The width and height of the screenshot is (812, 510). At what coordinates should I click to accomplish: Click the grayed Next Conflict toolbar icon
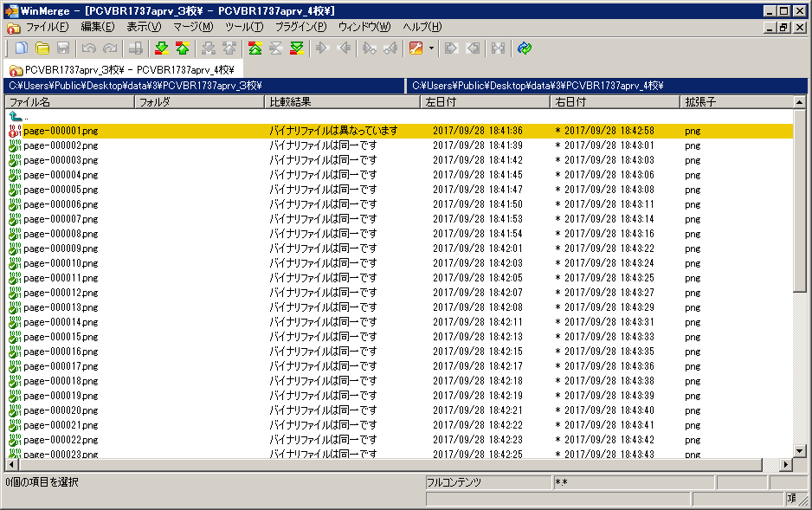coord(208,48)
